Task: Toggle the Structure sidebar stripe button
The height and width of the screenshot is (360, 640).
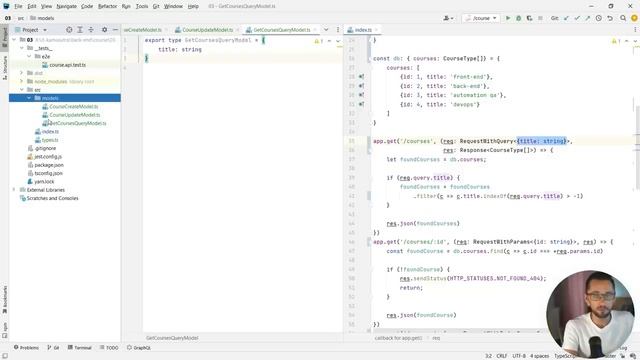Action: 5,68
